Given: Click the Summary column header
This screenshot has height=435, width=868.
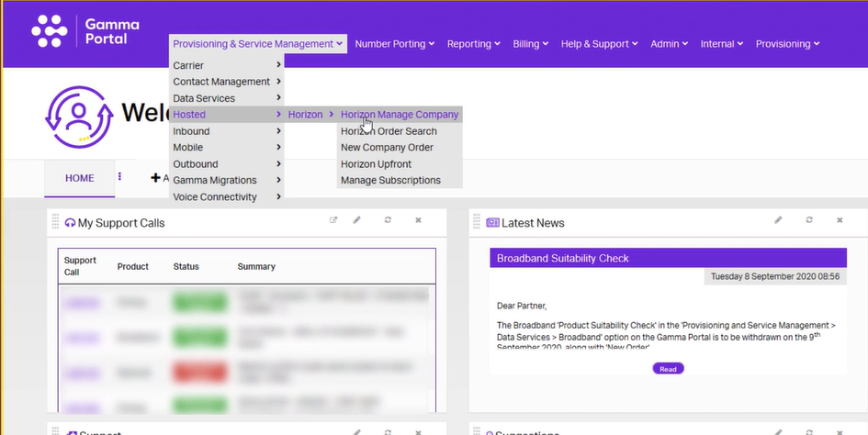Looking at the screenshot, I should (x=256, y=266).
